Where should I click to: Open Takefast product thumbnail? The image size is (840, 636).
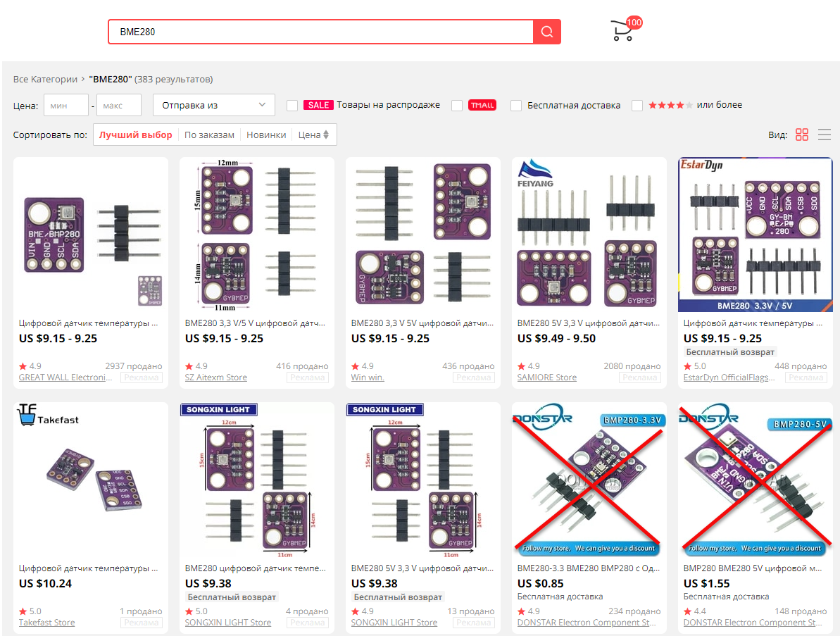point(91,480)
